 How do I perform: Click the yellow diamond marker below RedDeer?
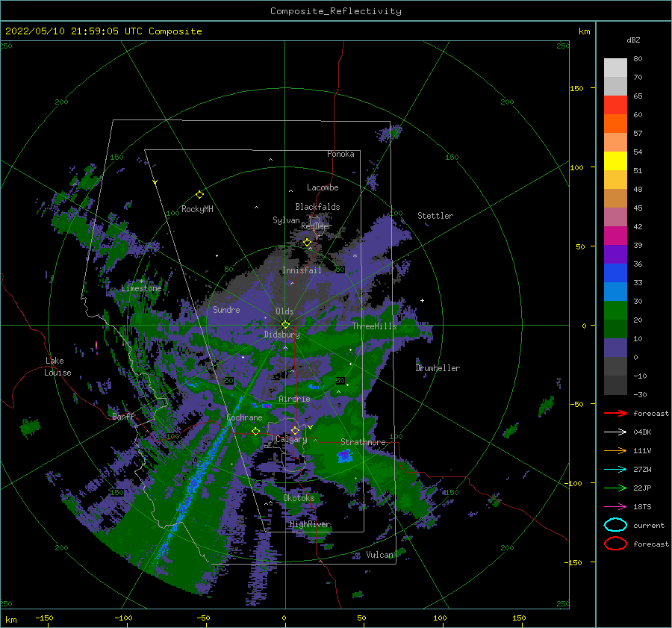pos(307,243)
